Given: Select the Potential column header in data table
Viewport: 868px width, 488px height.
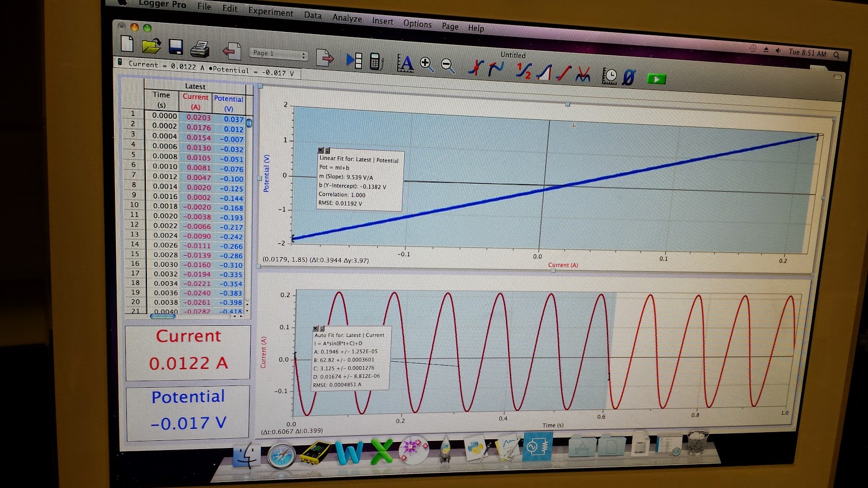Looking at the screenshot, I should click(x=228, y=103).
